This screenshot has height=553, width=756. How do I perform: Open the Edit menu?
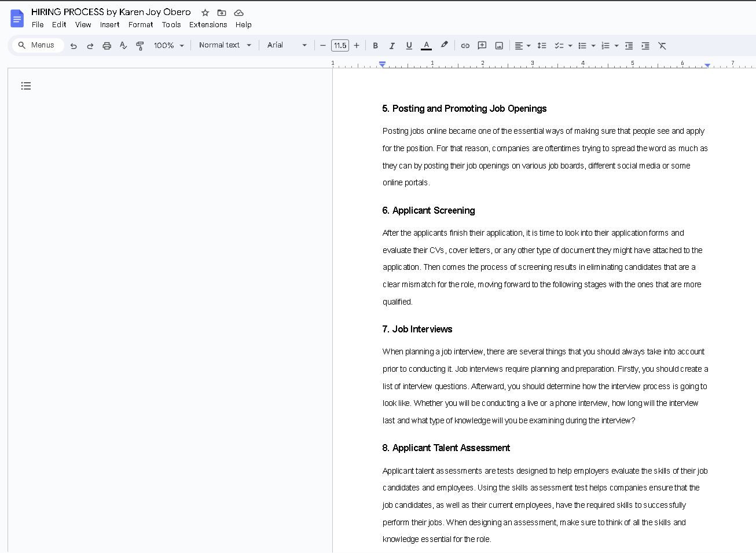point(59,25)
